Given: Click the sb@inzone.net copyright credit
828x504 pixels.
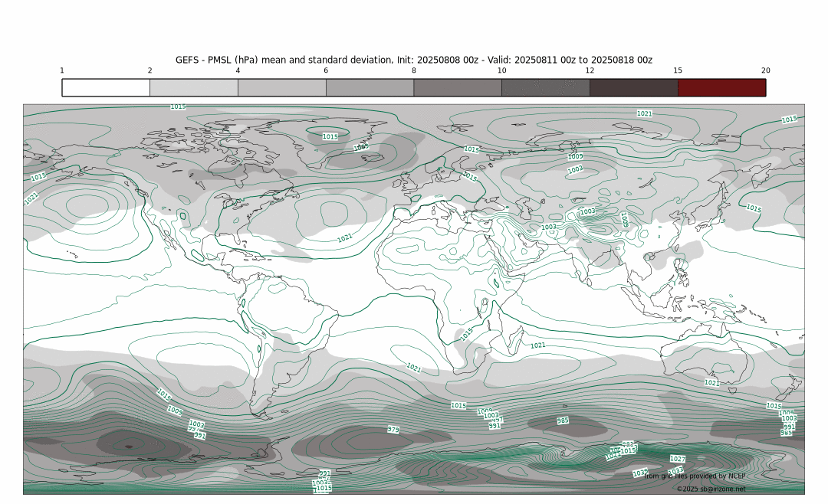Looking at the screenshot, I should [x=711, y=489].
